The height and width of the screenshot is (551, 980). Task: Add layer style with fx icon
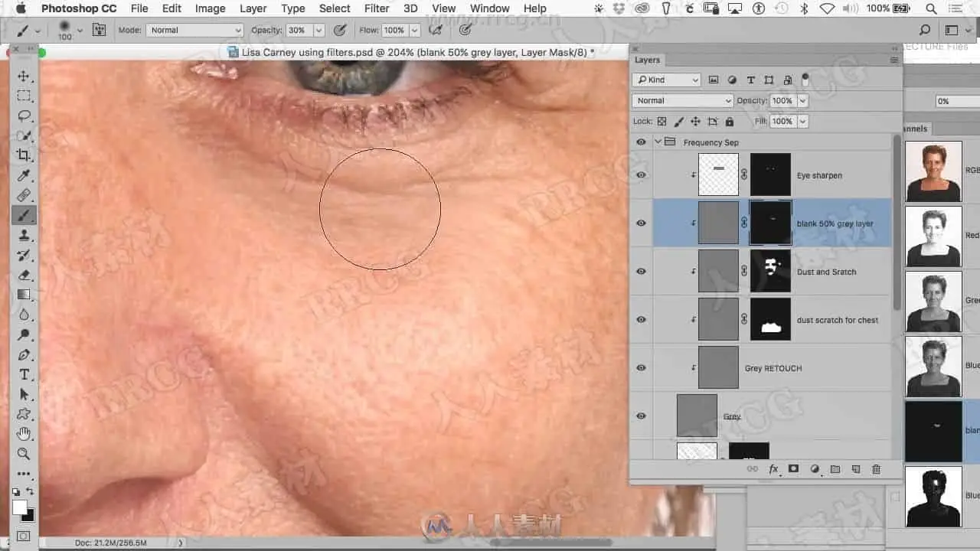click(x=773, y=469)
